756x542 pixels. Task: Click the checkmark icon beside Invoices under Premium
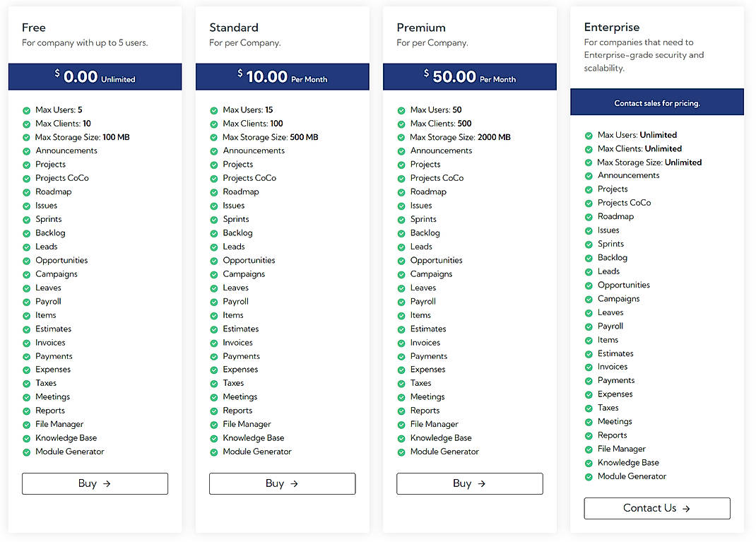(401, 342)
